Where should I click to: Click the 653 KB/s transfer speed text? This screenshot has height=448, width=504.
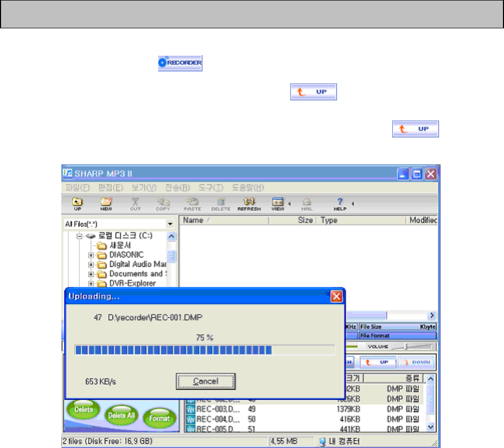[100, 382]
